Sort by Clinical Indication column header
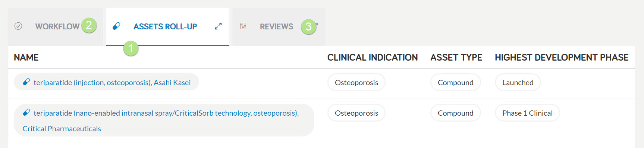The height and width of the screenshot is (148, 644). (373, 57)
